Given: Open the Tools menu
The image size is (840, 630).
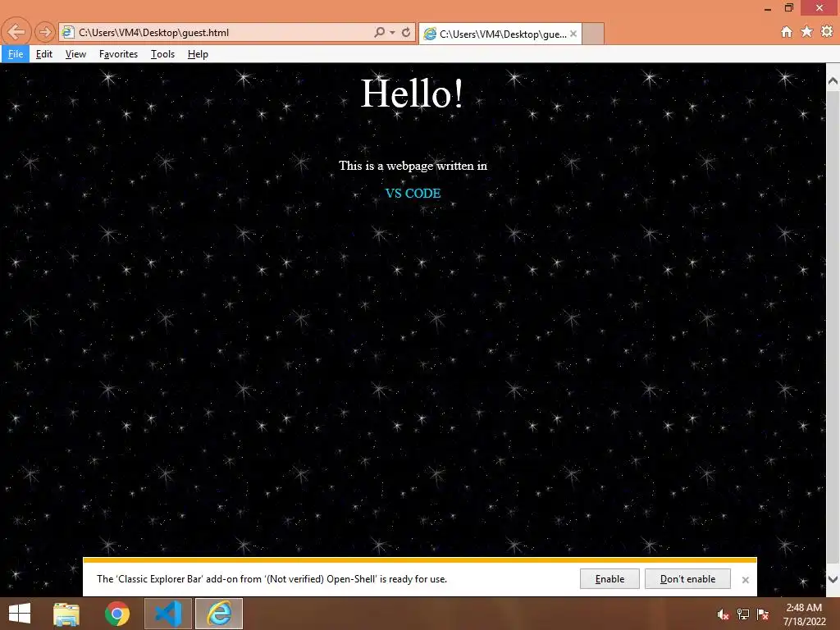Looking at the screenshot, I should point(163,54).
